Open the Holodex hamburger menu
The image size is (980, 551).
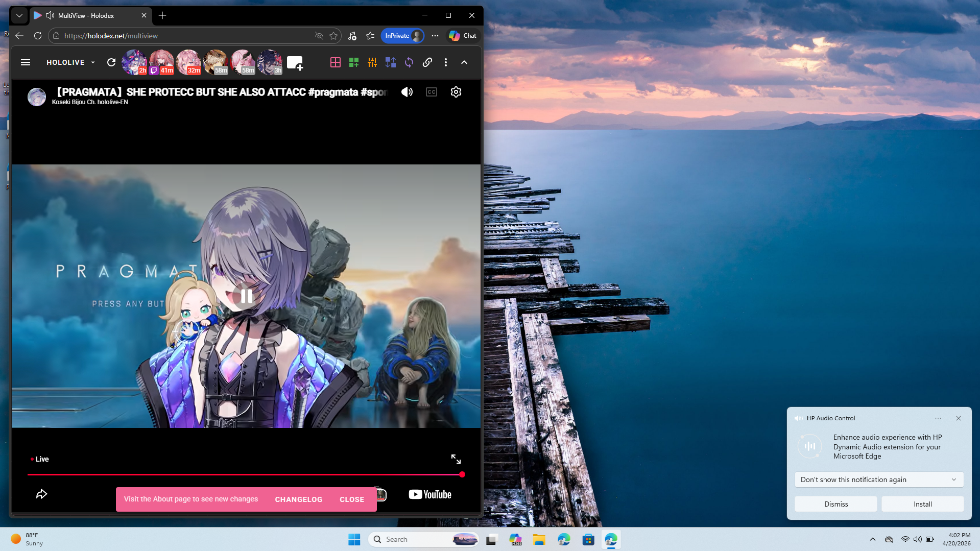click(26, 62)
